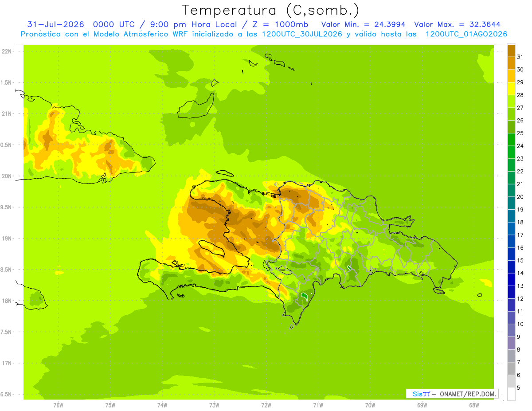Click the "ONAMET/REP.DOM." credit label
Viewport: 532px width, 411px height.
click(468, 394)
